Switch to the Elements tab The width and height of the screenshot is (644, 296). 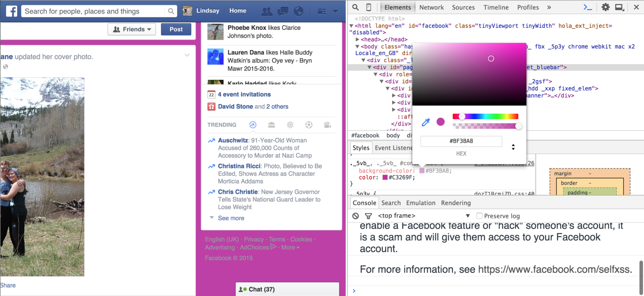coord(398,7)
